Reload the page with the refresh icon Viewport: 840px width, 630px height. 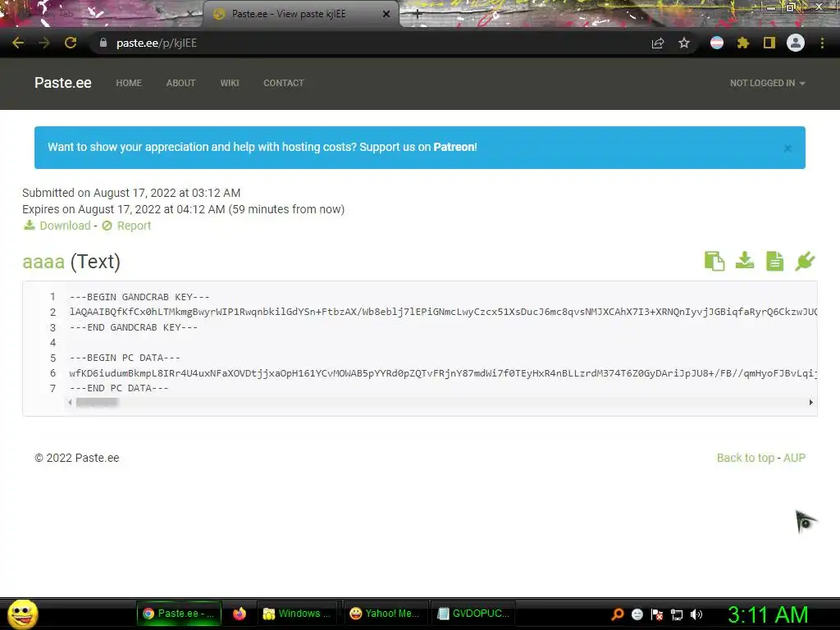click(x=71, y=43)
